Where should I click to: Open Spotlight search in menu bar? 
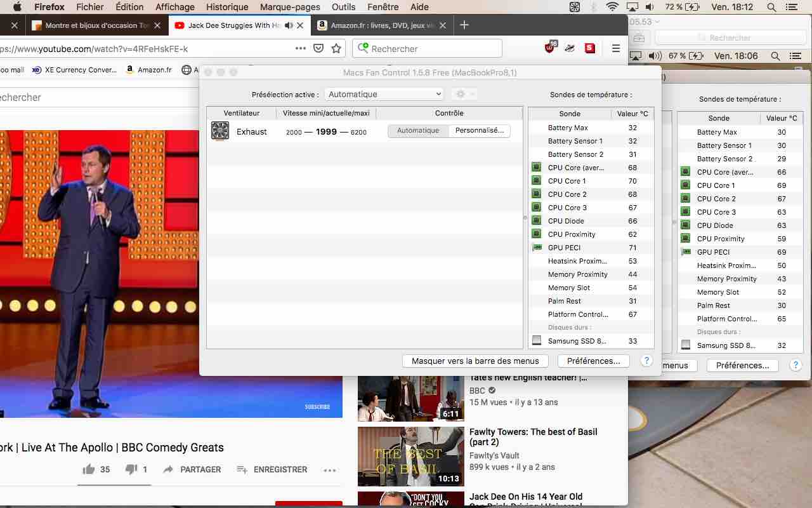(x=772, y=7)
